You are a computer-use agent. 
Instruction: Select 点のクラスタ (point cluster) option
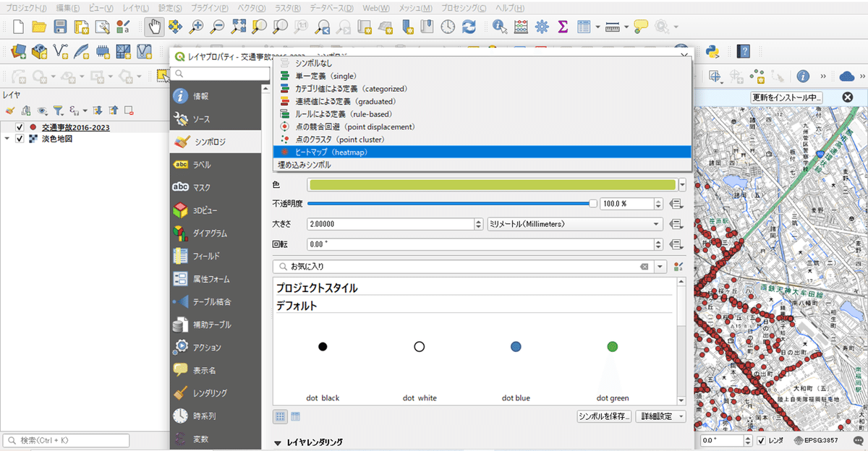[482, 139]
